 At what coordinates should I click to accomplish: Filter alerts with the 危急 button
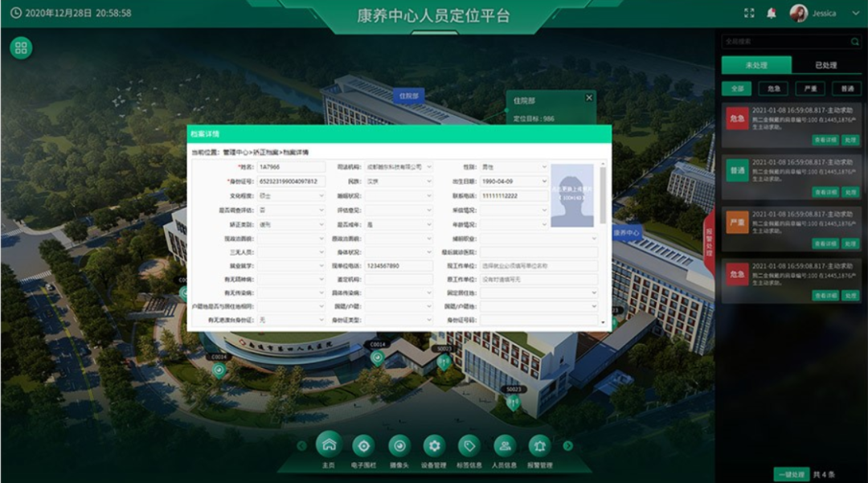pos(773,88)
